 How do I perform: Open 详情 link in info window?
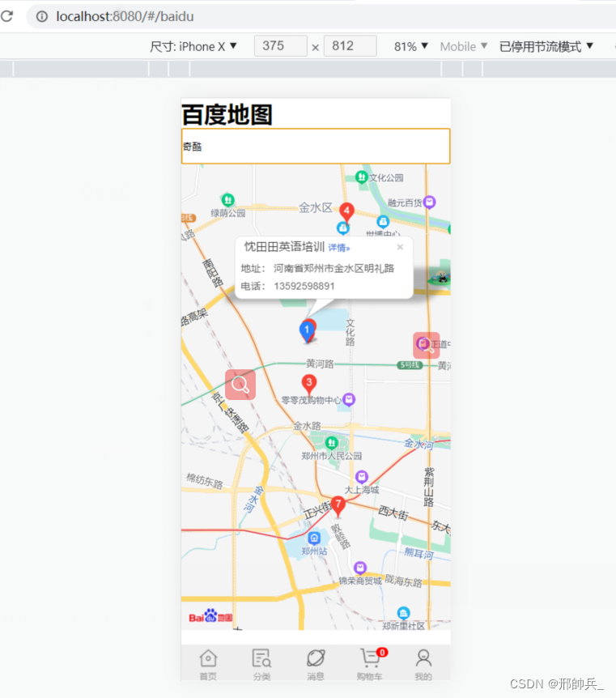[x=338, y=248]
